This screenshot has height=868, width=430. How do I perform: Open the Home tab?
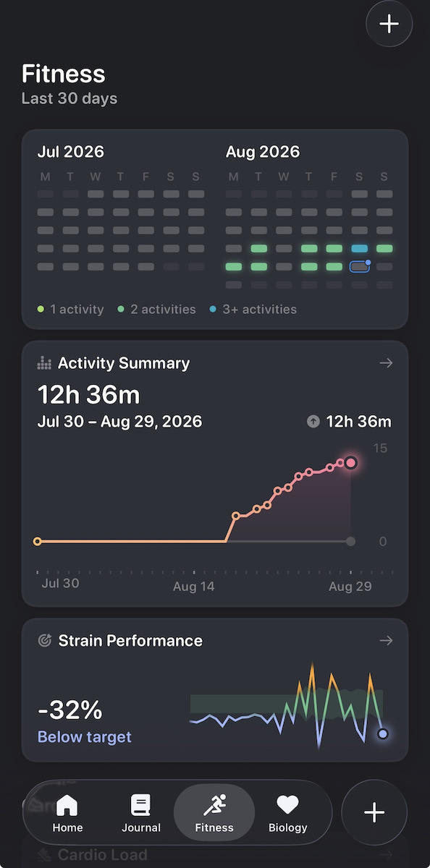[67, 813]
